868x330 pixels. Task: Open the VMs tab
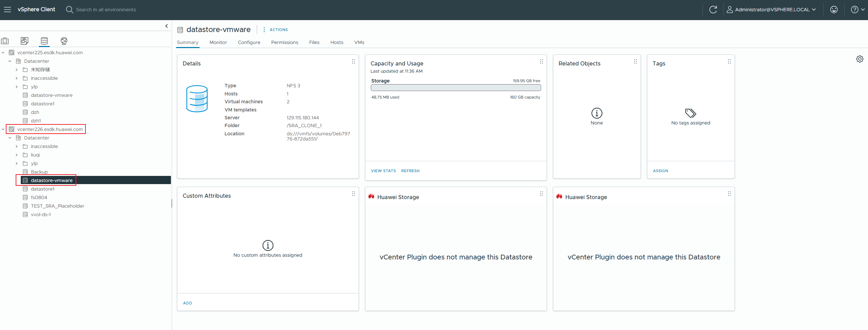[x=359, y=42]
